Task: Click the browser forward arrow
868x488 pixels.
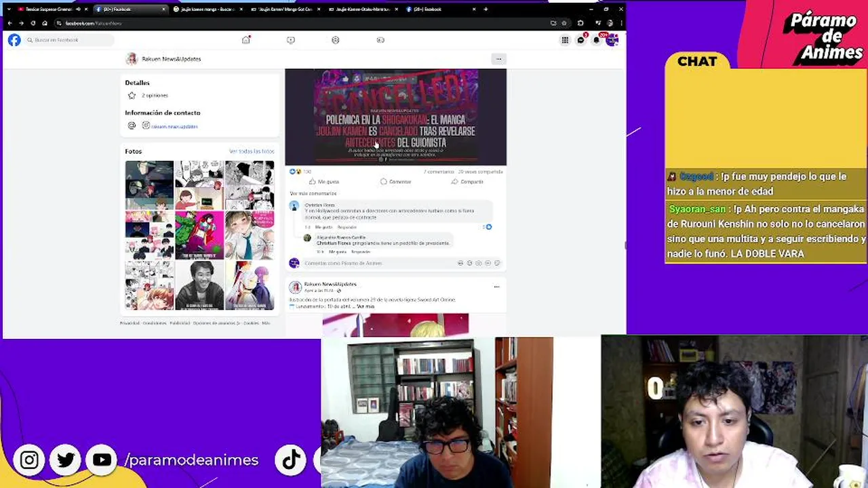Action: point(21,23)
